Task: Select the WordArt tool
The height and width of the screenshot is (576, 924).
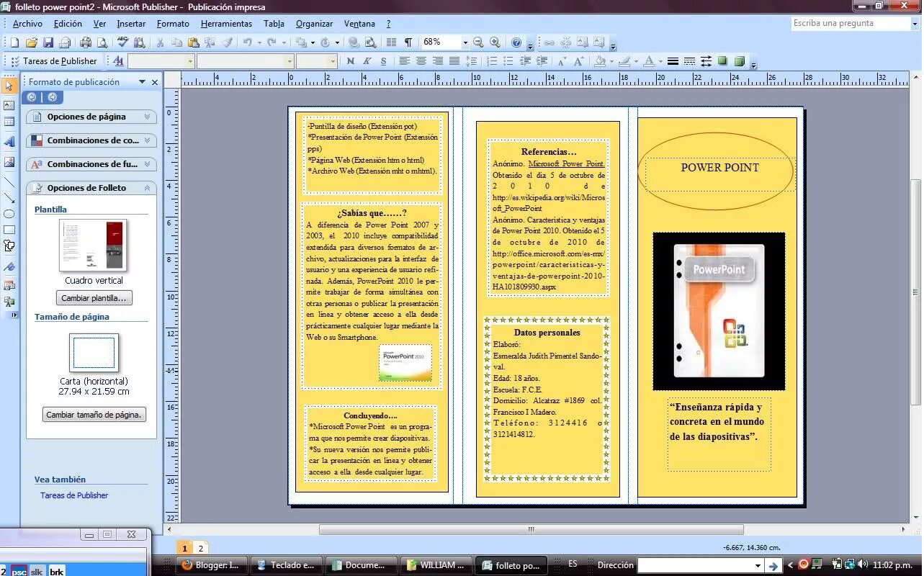Action: tap(9, 142)
